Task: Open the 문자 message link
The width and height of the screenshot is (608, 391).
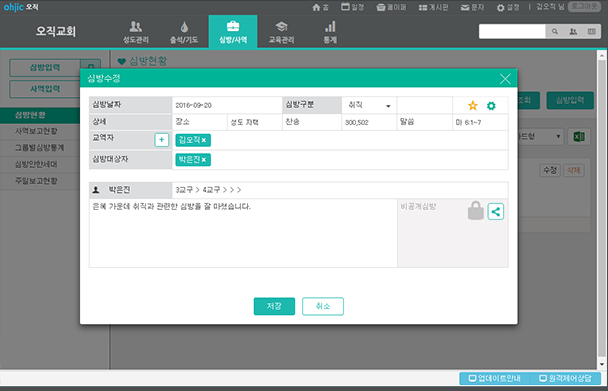Action: (x=472, y=7)
